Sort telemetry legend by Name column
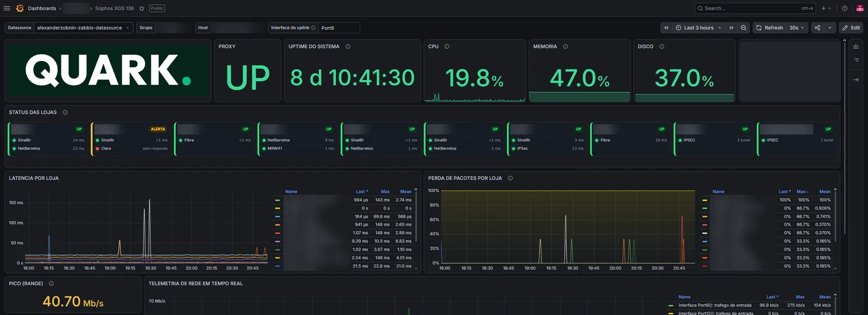Image resolution: width=868 pixels, height=315 pixels. pyautogui.click(x=685, y=297)
